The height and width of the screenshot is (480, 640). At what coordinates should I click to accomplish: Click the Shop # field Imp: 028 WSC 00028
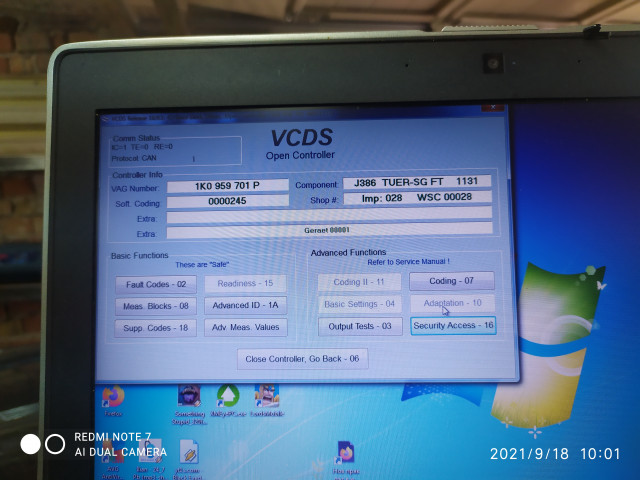pos(417,198)
